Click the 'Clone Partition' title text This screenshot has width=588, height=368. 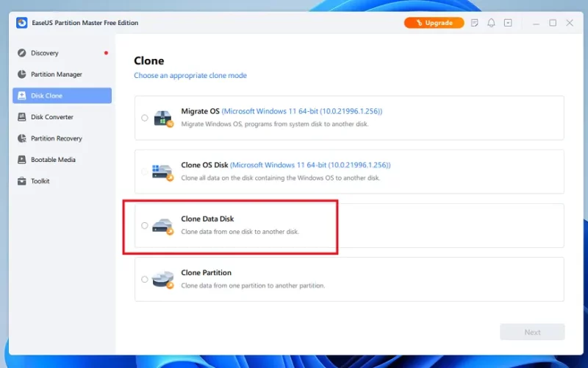point(207,272)
